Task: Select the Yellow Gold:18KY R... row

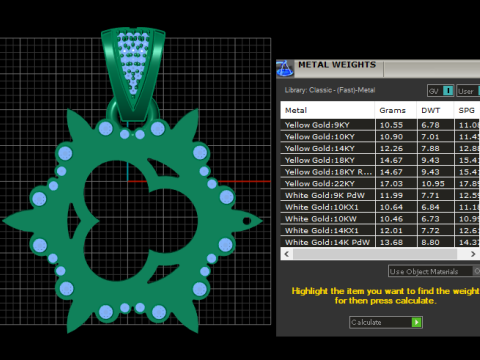Action: (380, 172)
